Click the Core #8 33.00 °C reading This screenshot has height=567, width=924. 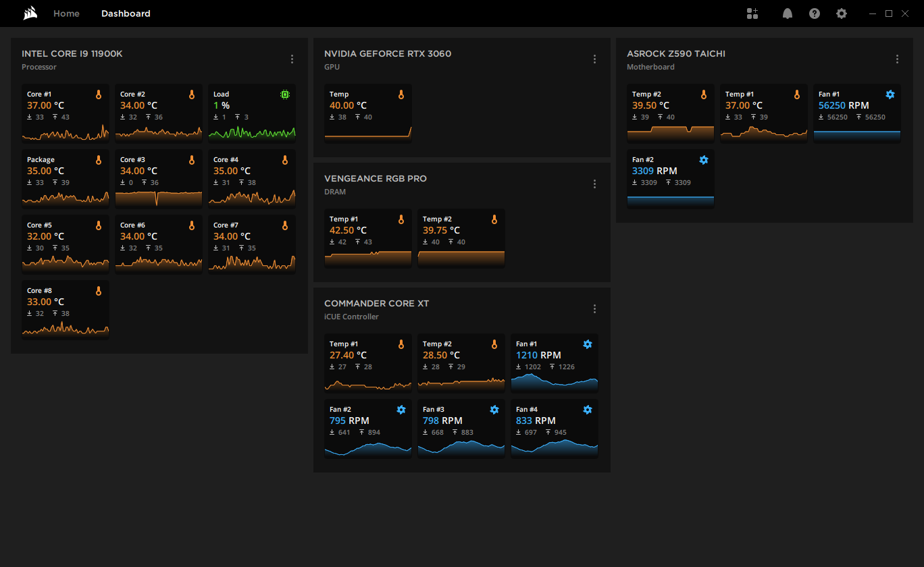coord(46,302)
